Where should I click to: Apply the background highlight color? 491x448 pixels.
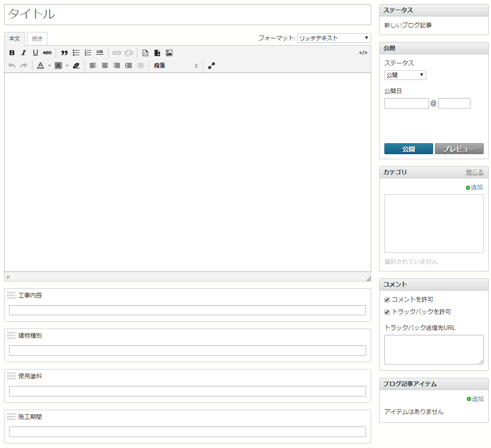click(x=58, y=66)
